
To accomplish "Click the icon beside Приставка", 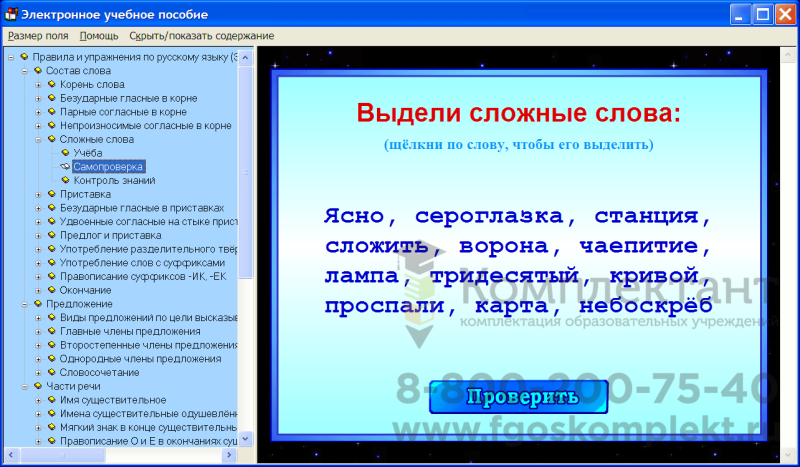I will coord(52,194).
